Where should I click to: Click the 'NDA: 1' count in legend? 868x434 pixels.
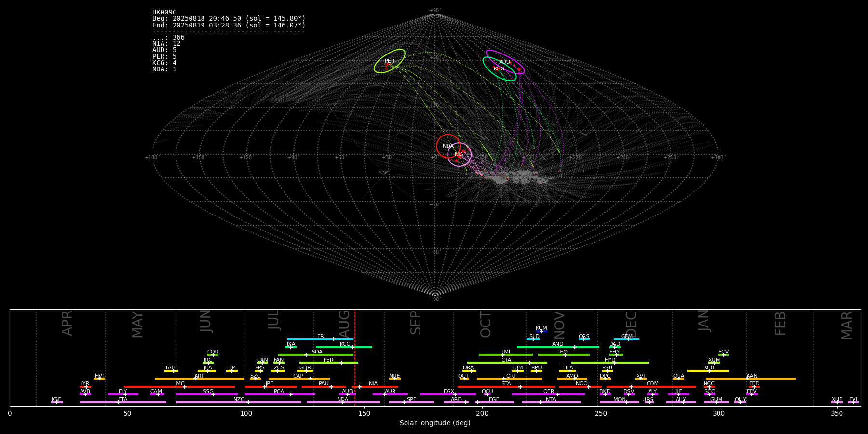coord(164,69)
